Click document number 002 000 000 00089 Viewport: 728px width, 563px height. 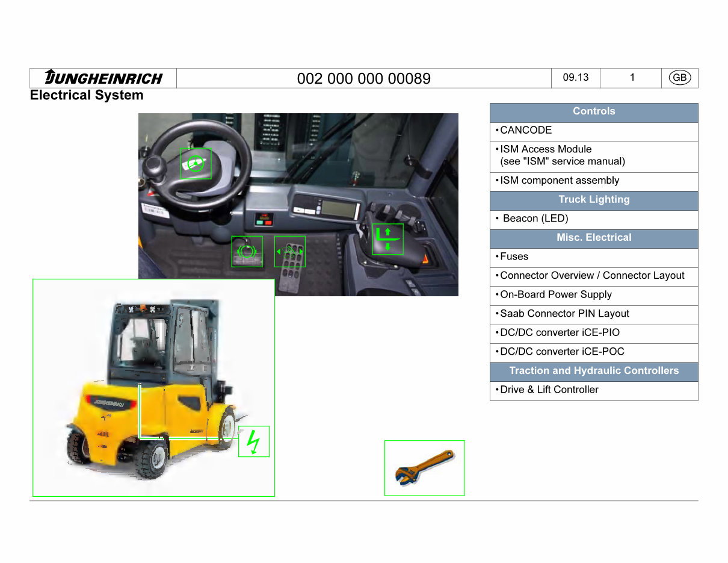coord(364,79)
